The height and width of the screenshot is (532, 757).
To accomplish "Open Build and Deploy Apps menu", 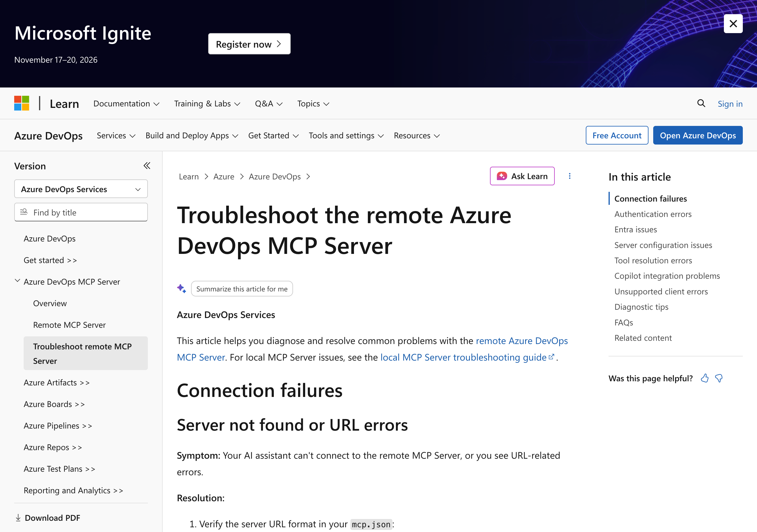I will [192, 136].
